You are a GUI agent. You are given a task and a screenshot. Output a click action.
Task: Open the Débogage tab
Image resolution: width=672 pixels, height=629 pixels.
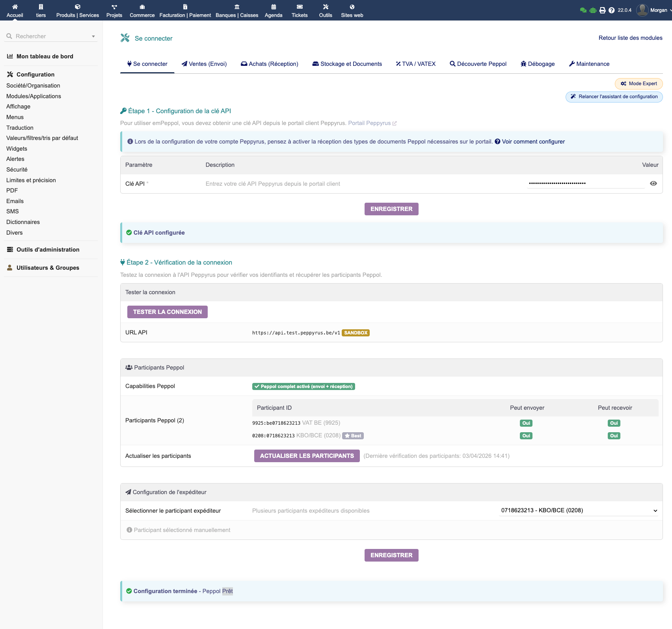[538, 64]
